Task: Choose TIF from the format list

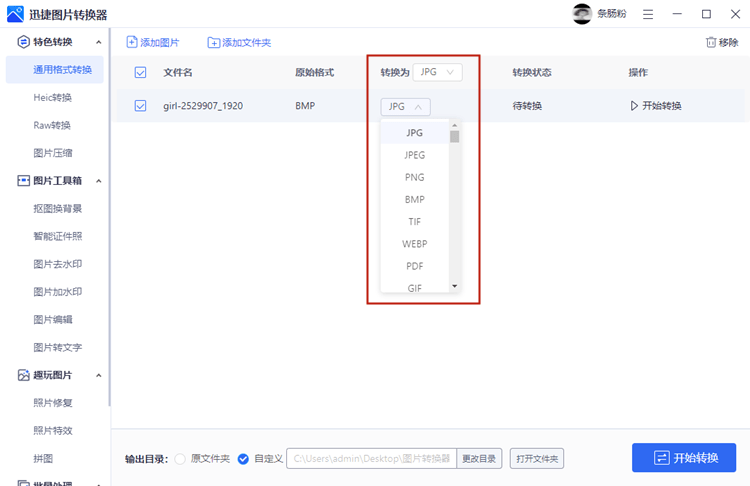Action: point(415,221)
